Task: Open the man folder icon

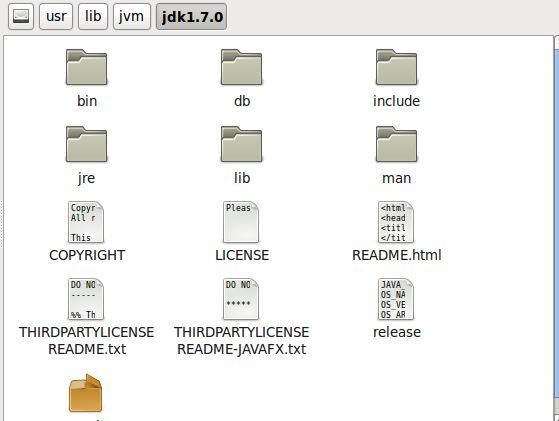Action: (396, 144)
